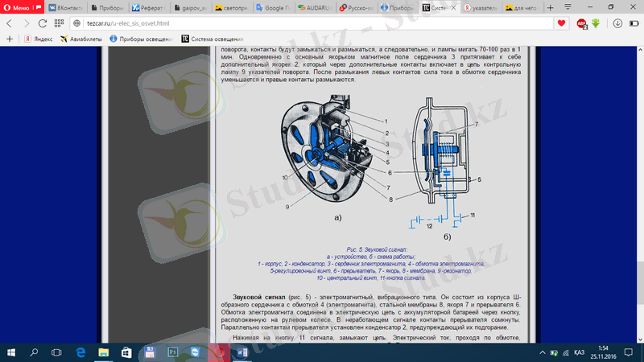Open Task View from taskbar
The image size is (644, 362).
[x=56, y=352]
